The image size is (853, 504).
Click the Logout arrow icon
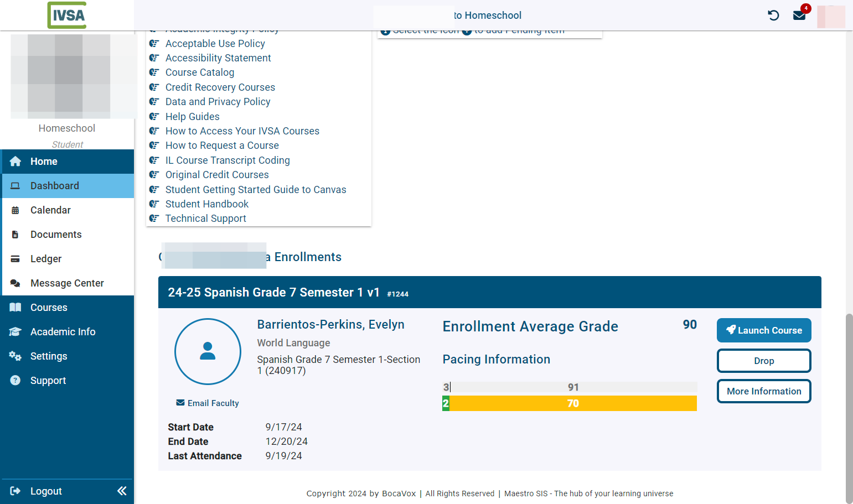[15, 491]
